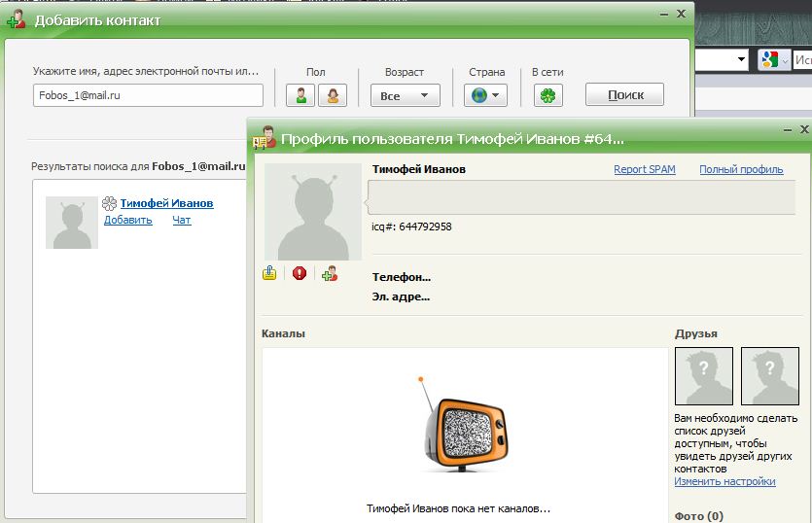Click the red block/ignore icon under avatar
Image resolution: width=812 pixels, height=523 pixels.
[x=300, y=273]
